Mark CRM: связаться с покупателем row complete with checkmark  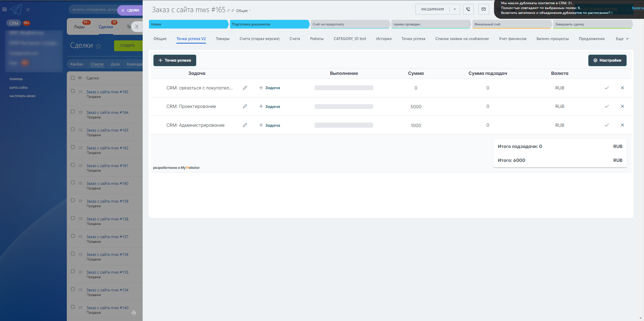(606, 88)
